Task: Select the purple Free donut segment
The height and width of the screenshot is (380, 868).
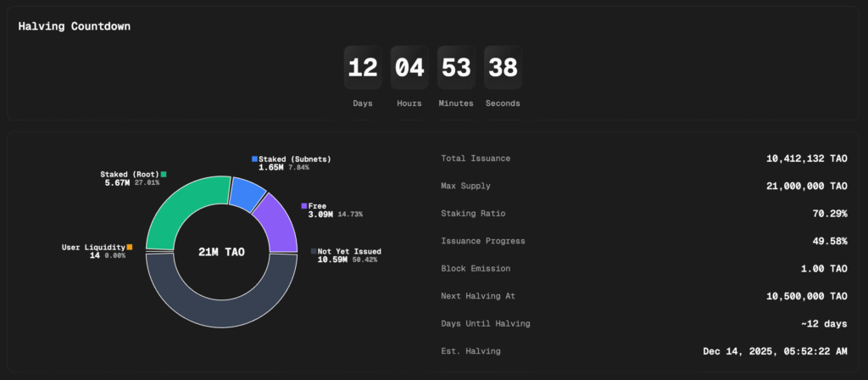Action: tap(277, 222)
